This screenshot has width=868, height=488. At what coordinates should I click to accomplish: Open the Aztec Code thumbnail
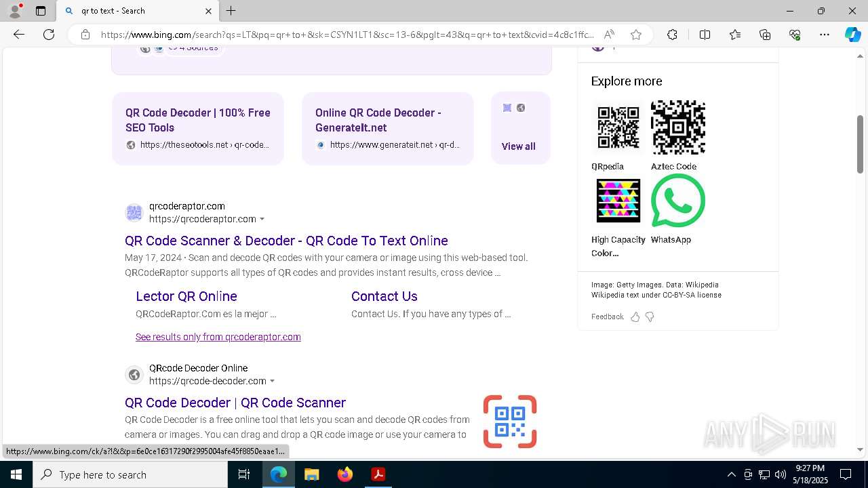(x=678, y=127)
